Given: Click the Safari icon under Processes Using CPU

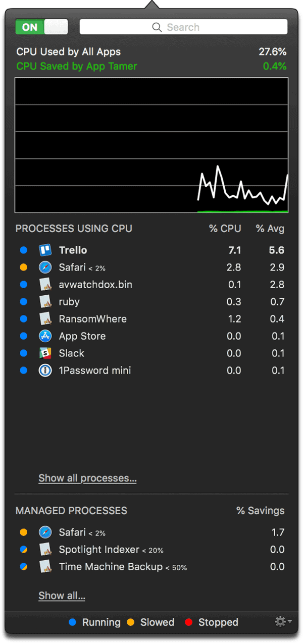Looking at the screenshot, I should coord(45,267).
